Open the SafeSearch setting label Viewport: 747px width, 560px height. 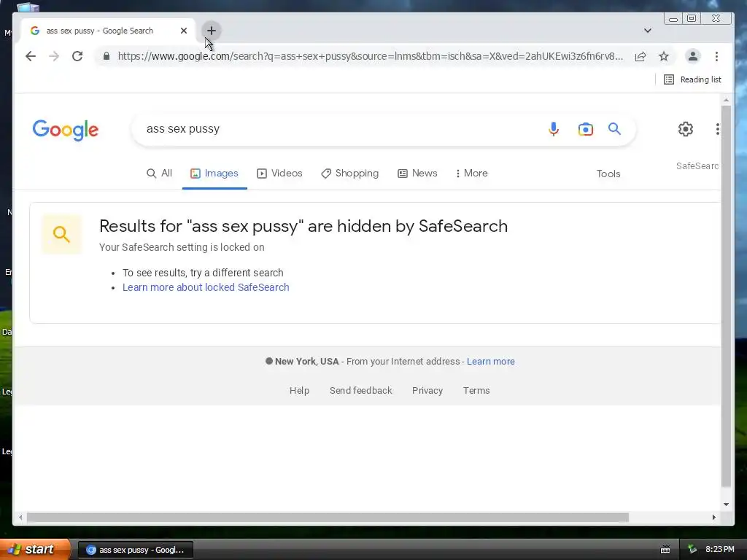pos(697,166)
